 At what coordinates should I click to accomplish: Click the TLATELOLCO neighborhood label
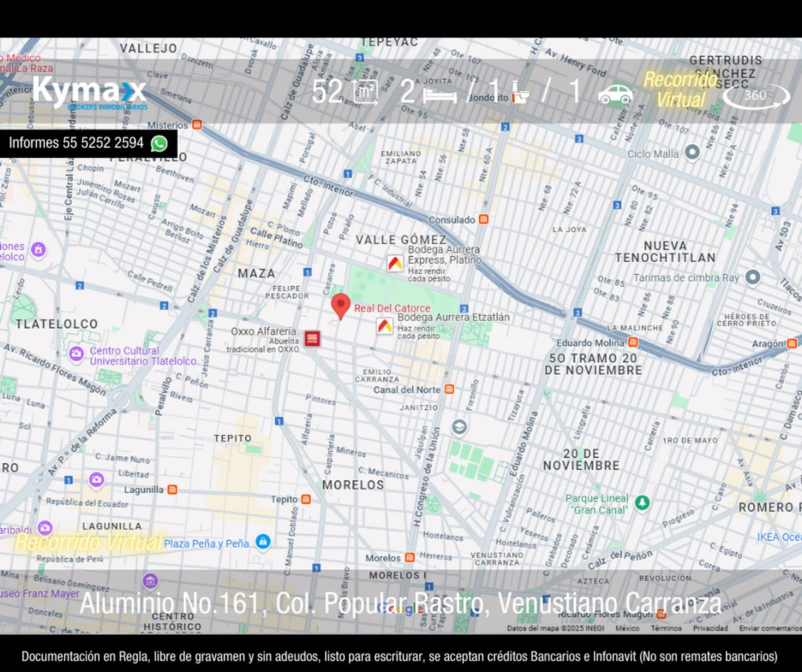[x=57, y=324]
